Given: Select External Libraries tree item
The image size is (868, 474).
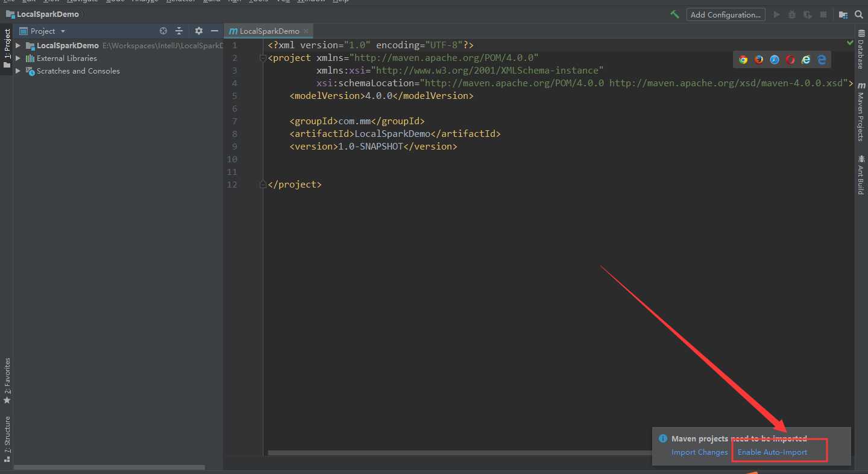Looking at the screenshot, I should [x=66, y=58].
